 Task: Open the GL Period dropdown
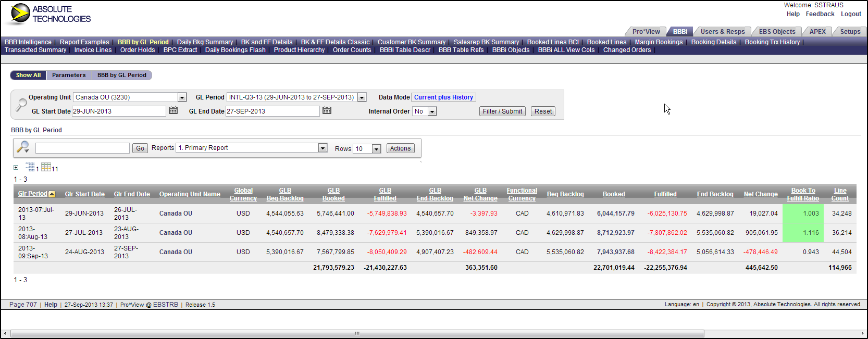pyautogui.click(x=362, y=97)
